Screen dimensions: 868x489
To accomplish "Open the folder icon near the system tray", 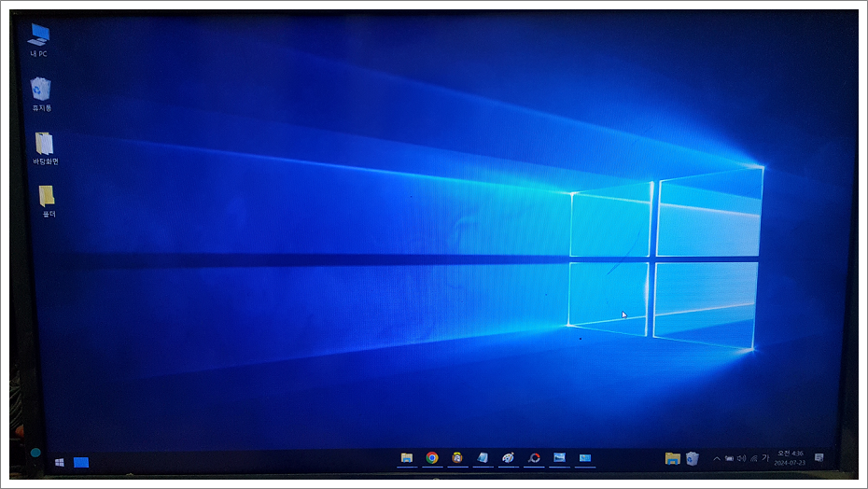I will 673,458.
